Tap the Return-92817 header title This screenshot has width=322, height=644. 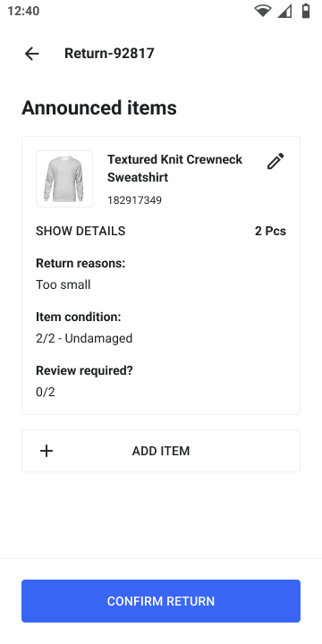pos(109,54)
